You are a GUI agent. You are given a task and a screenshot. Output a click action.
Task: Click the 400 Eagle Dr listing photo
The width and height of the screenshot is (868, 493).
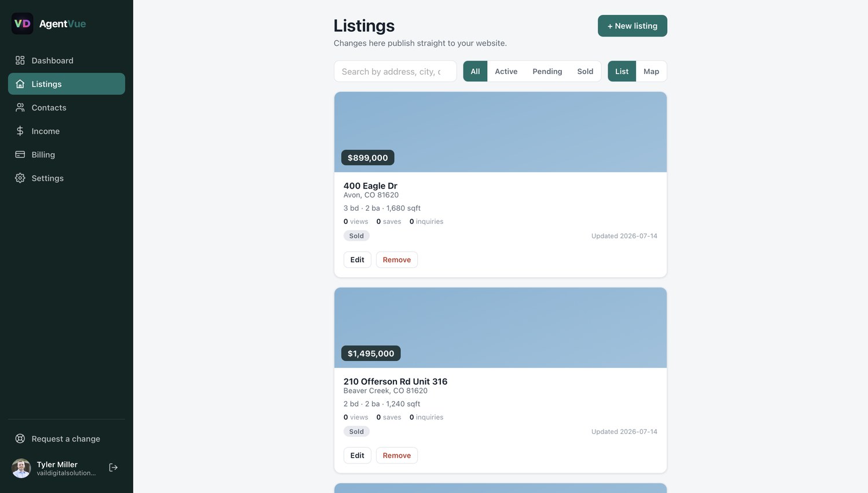501,132
